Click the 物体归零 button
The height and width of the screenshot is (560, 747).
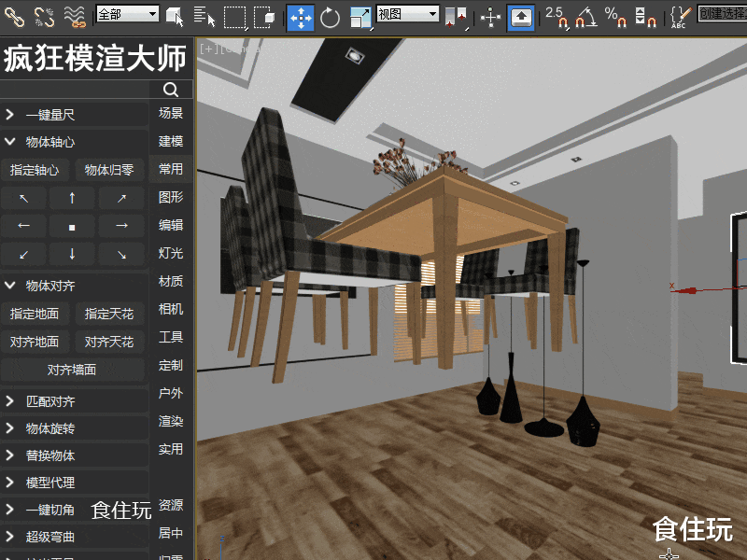(110, 169)
